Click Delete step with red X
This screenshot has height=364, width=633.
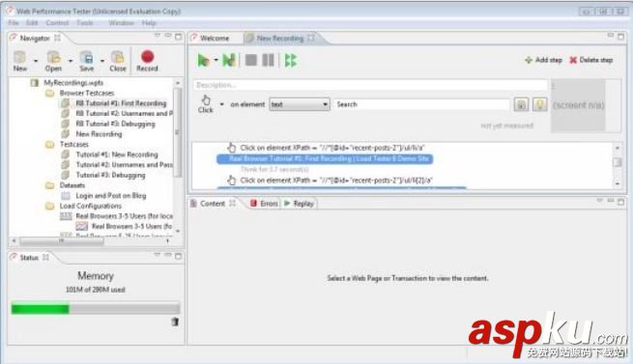click(x=591, y=60)
